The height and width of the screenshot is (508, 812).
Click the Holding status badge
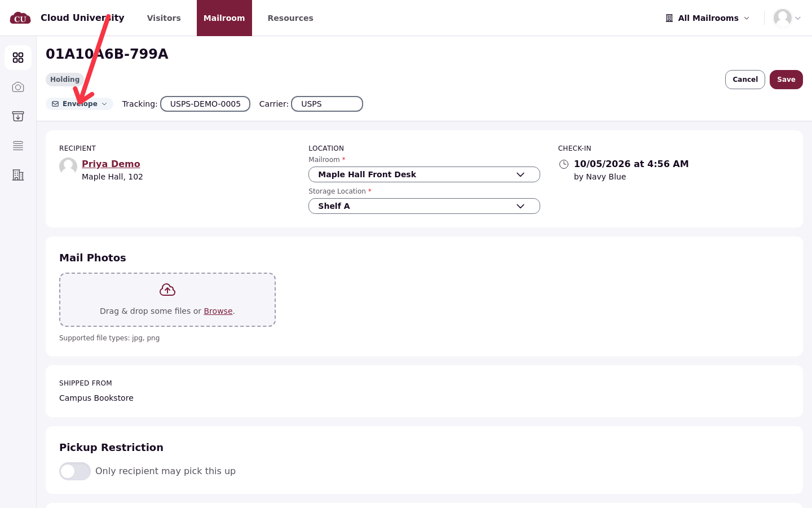[x=65, y=80]
